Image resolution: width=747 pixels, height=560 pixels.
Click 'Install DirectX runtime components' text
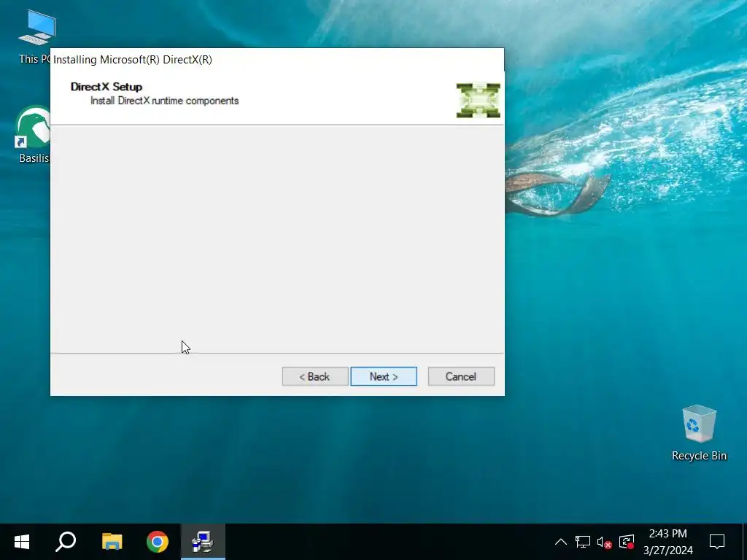click(x=164, y=101)
